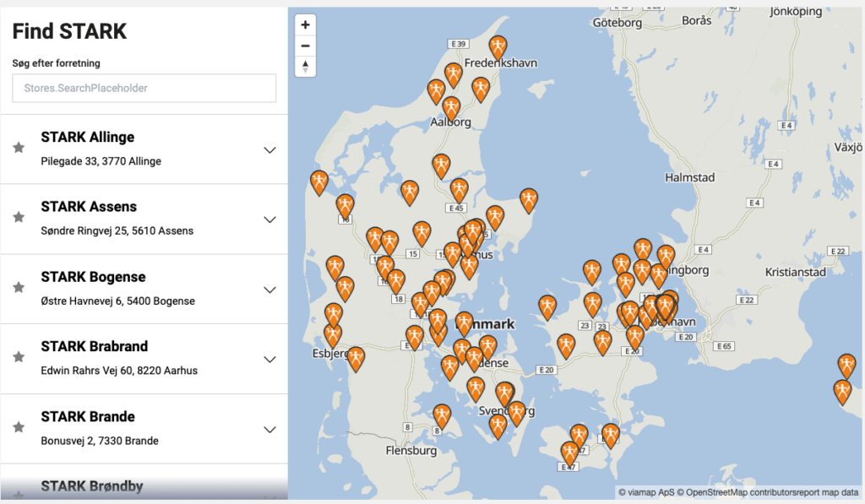Open STARK Assens store title
This screenshot has width=865, height=504.
coord(89,207)
